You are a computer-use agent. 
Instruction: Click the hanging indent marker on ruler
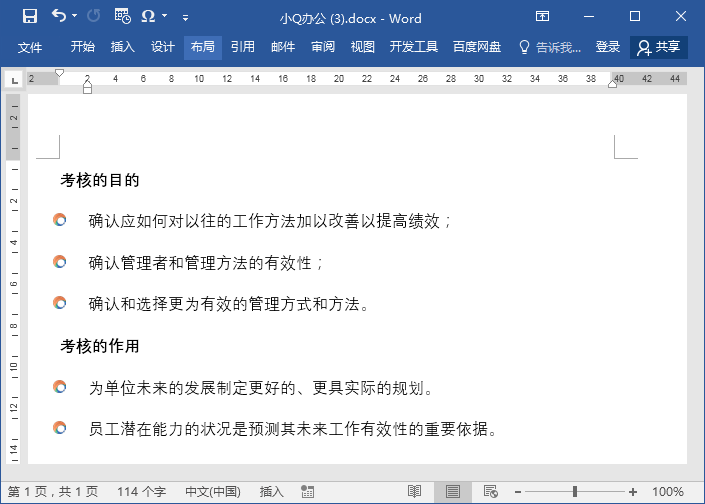pyautogui.click(x=87, y=84)
